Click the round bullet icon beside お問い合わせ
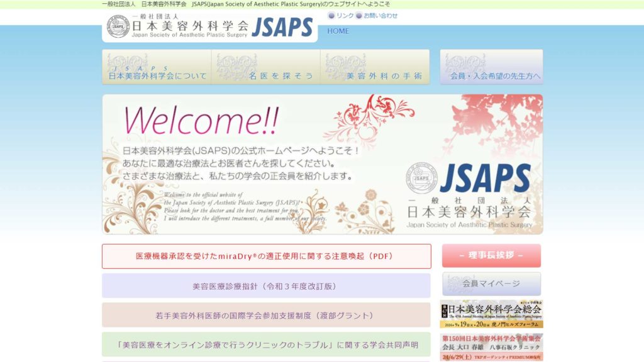Viewport: 644px width, 362px height. [x=359, y=16]
